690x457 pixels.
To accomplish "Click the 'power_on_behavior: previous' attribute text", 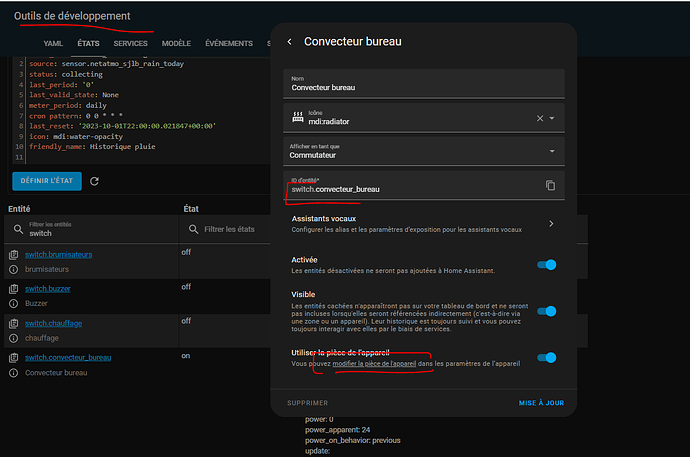I will pos(352,440).
